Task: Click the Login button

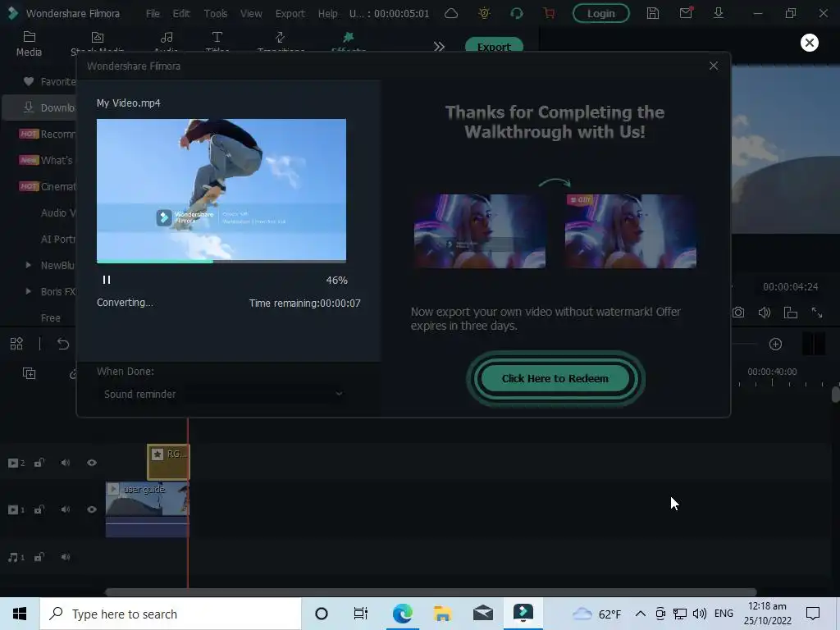Action: coord(600,13)
